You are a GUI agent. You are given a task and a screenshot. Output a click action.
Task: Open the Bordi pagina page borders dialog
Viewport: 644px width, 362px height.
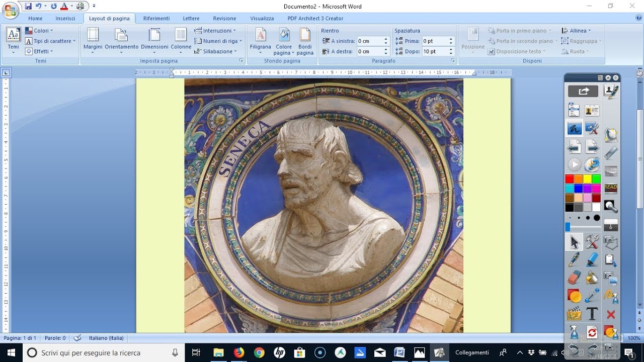[x=305, y=40]
